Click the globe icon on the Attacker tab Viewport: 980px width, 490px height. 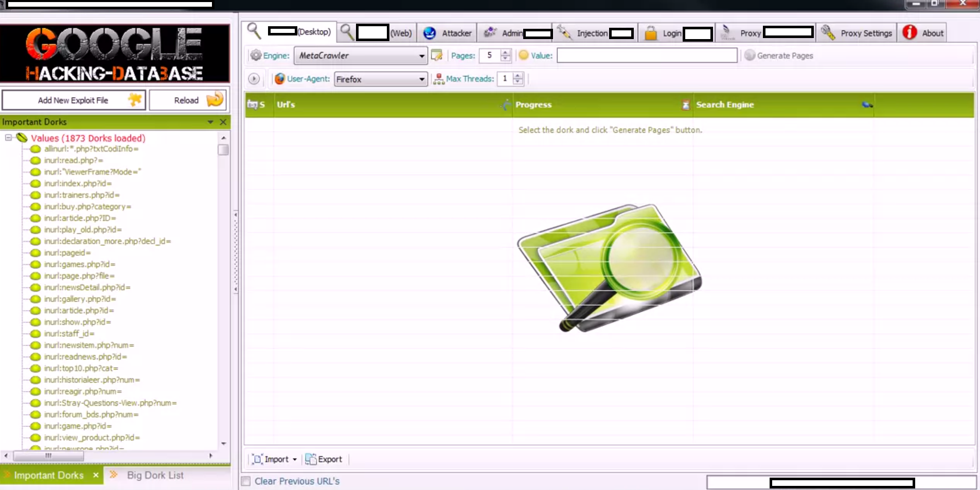click(x=430, y=33)
